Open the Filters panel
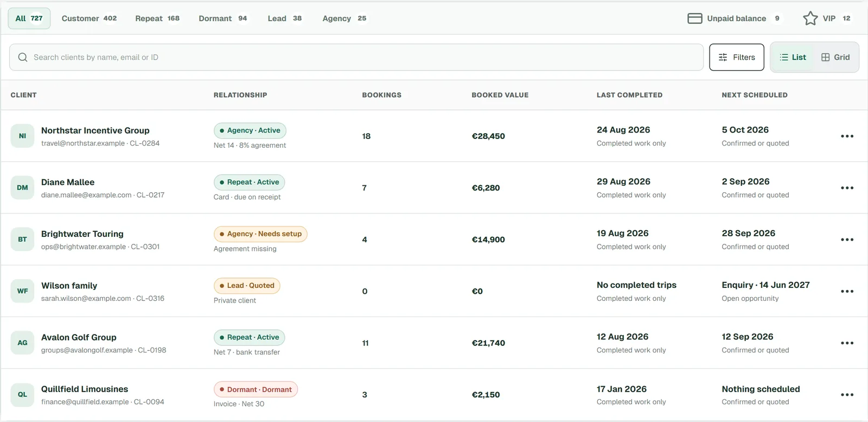Viewport: 868px width, 422px height. 737,57
